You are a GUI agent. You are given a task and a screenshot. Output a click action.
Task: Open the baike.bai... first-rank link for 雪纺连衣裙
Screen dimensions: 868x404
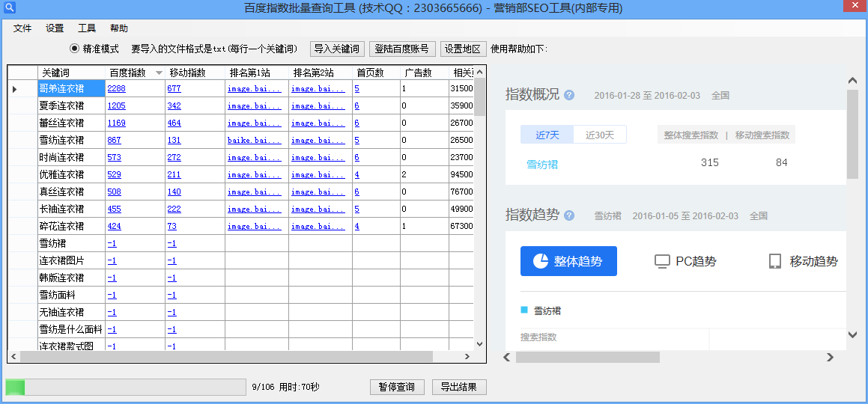pos(254,141)
